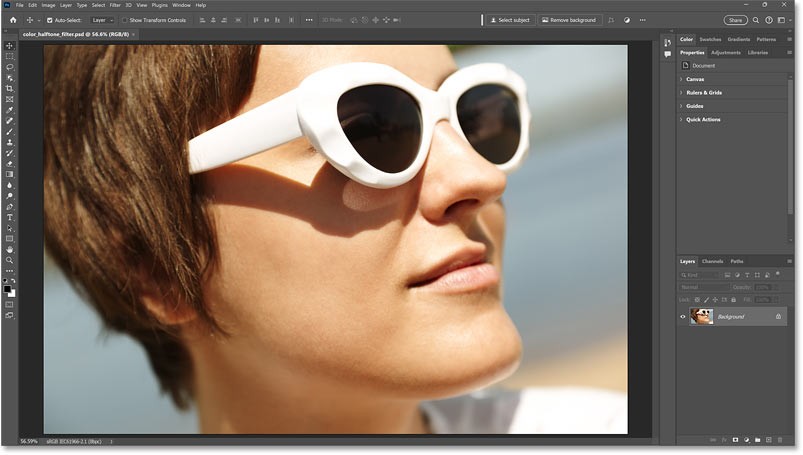The width and height of the screenshot is (803, 455).
Task: Pick the Horizontal Type tool
Action: point(9,217)
